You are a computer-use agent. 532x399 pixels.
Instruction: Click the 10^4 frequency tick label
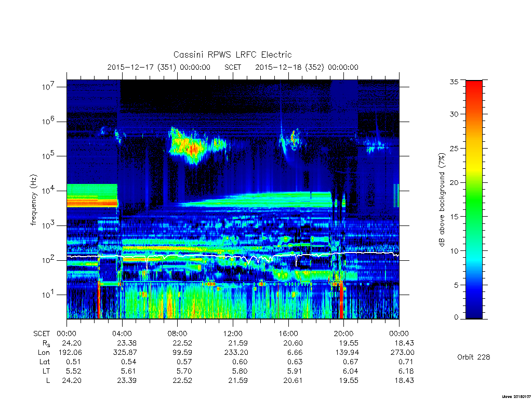(x=49, y=190)
